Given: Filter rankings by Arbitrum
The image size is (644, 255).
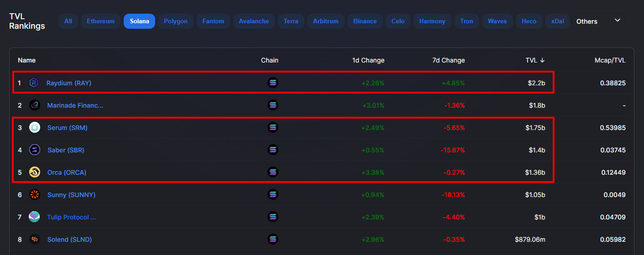Looking at the screenshot, I should [326, 21].
